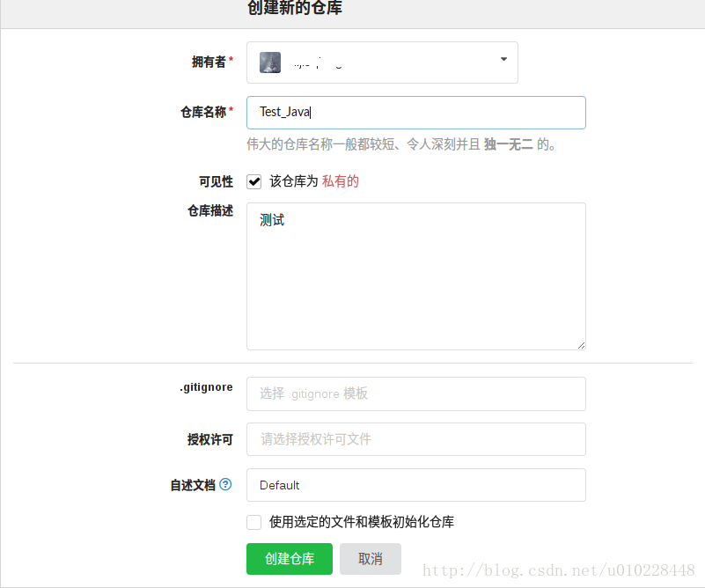Click the 创建新的仓库 heading
The width and height of the screenshot is (705, 588).
295,8
